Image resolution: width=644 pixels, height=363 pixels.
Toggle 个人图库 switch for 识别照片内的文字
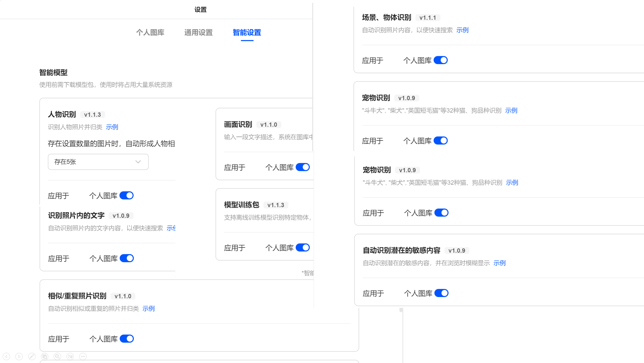tap(127, 258)
